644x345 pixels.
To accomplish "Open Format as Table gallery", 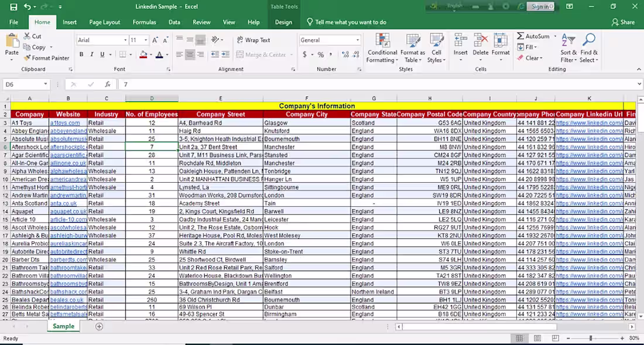I will pyautogui.click(x=413, y=48).
